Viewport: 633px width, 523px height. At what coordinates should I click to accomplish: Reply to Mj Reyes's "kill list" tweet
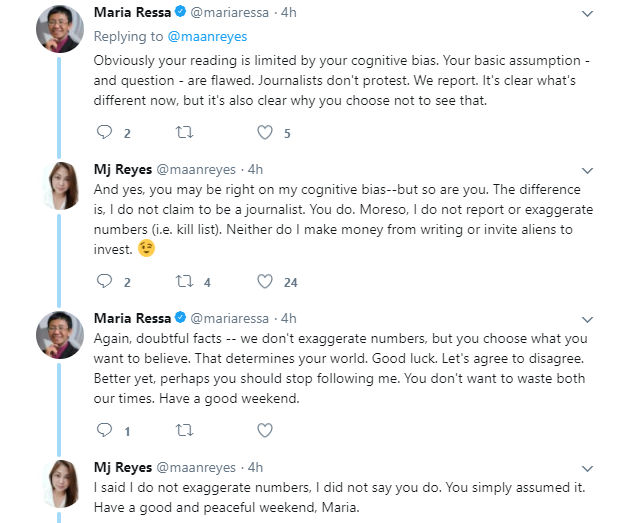[105, 281]
